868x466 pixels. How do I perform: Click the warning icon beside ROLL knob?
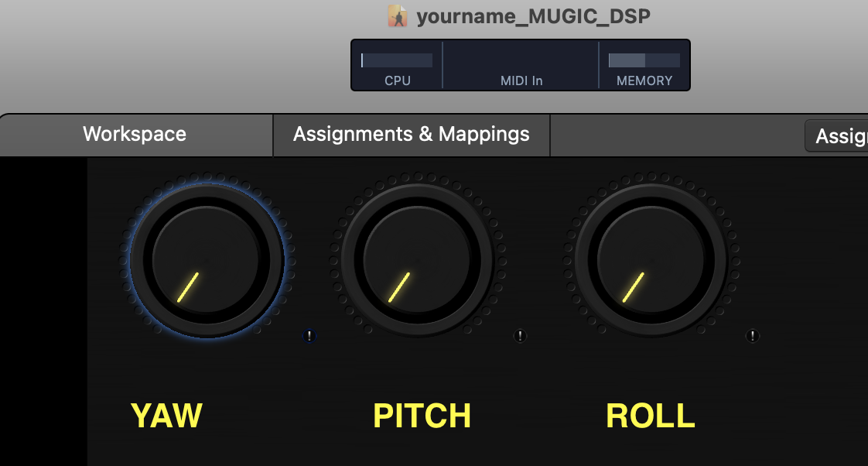753,336
